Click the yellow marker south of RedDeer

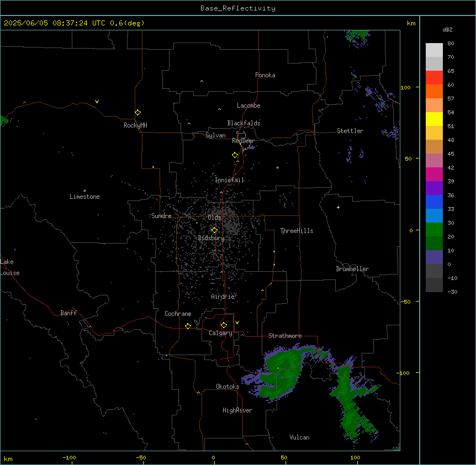235,155
